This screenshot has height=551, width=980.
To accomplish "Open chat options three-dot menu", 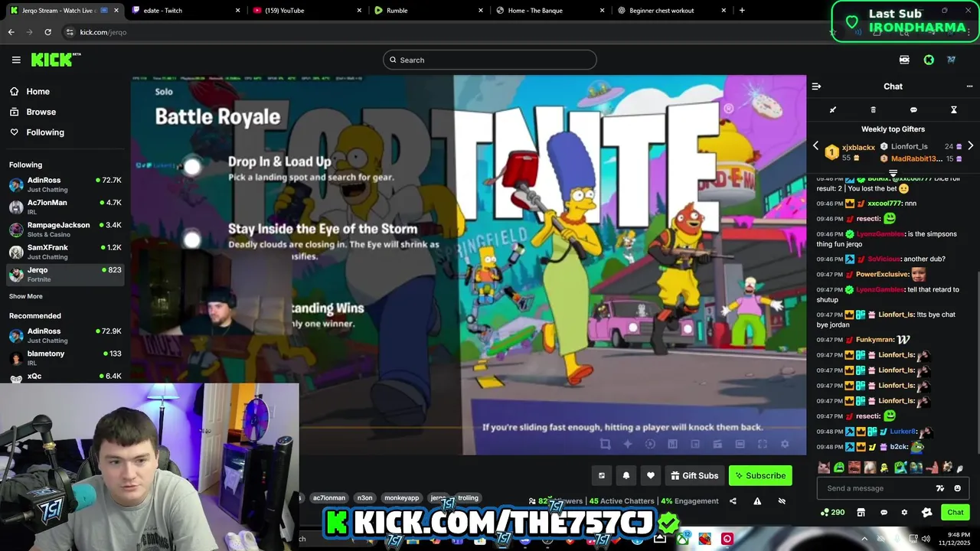I will pos(969,86).
